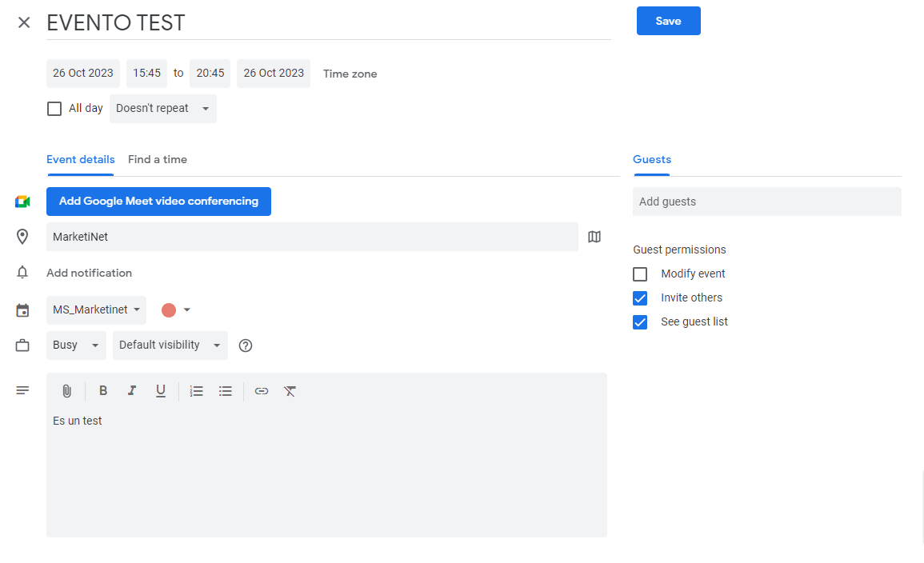This screenshot has height=563, width=924.
Task: Toggle italic formatting
Action: coord(132,390)
